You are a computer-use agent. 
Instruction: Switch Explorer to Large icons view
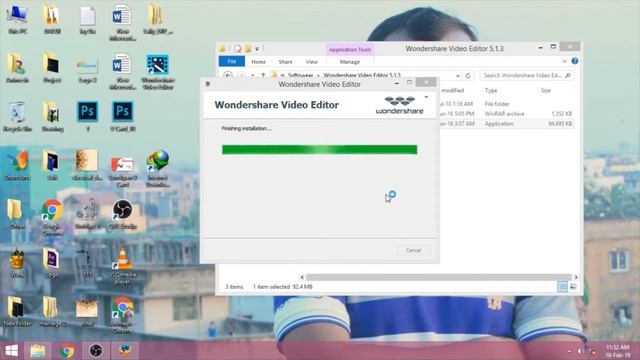(573, 287)
